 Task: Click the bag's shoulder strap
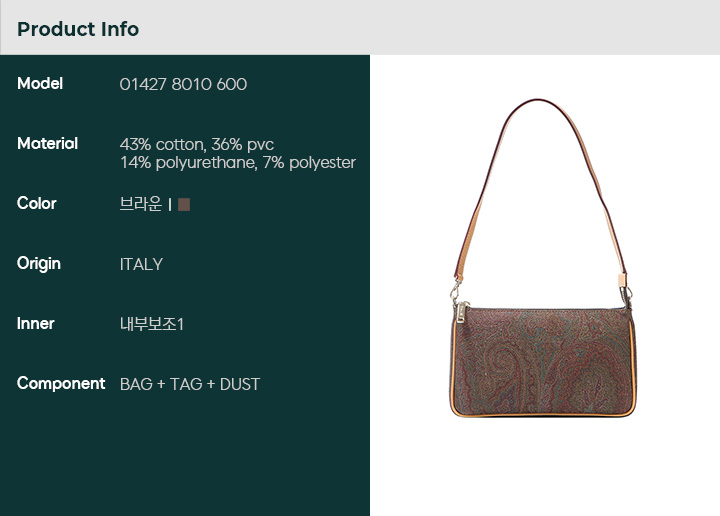coord(540,184)
